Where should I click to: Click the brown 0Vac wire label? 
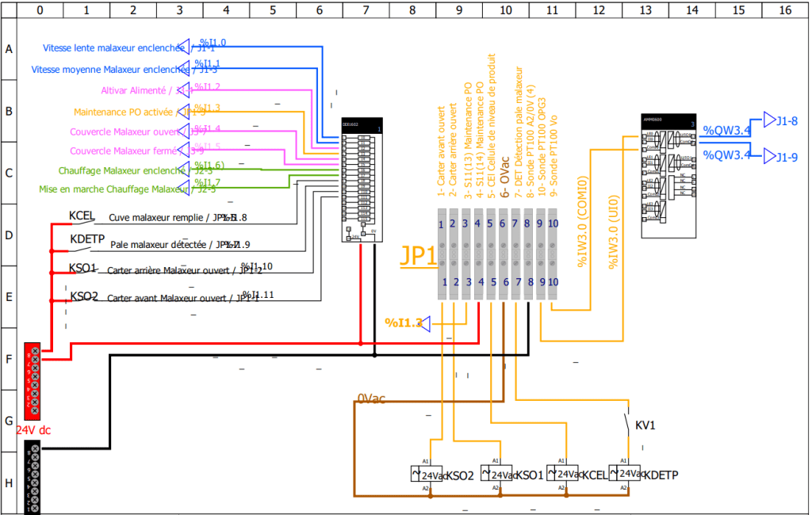click(x=371, y=398)
